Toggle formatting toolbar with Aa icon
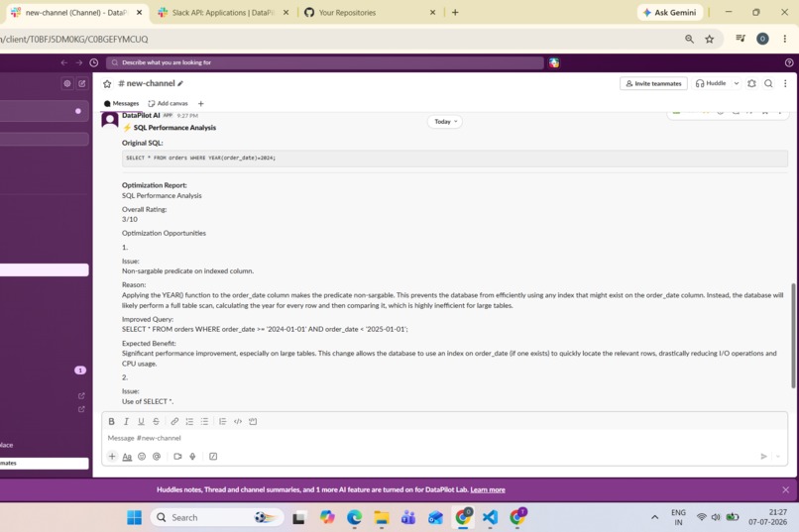This screenshot has width=799, height=532. click(x=127, y=457)
